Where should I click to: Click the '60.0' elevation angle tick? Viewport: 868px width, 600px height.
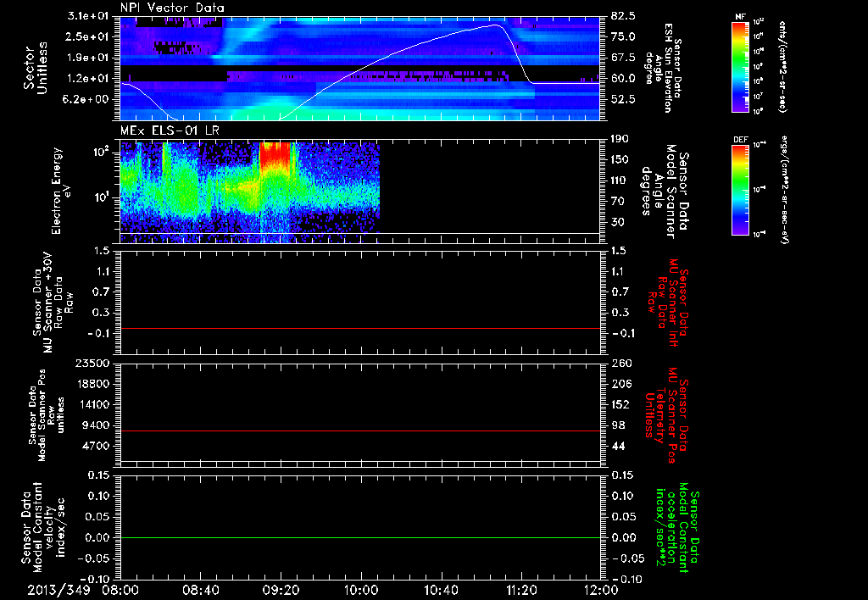(x=623, y=79)
